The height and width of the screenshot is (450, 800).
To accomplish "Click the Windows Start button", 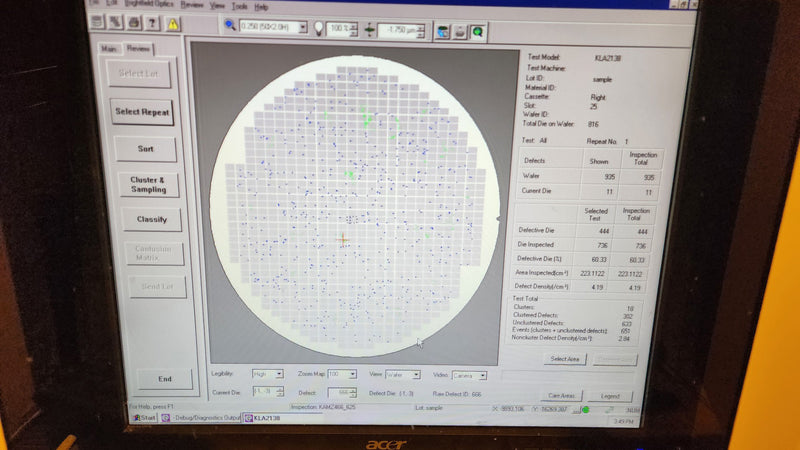I will point(144,417).
